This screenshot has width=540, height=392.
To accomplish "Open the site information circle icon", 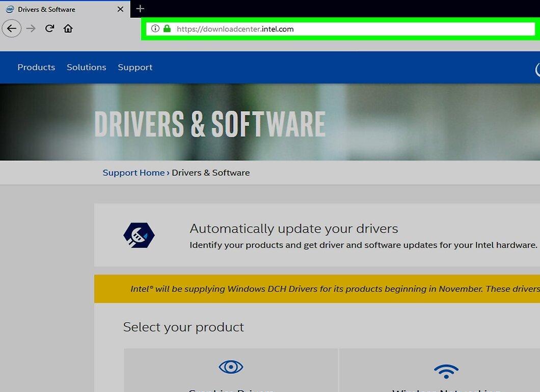I will (155, 29).
